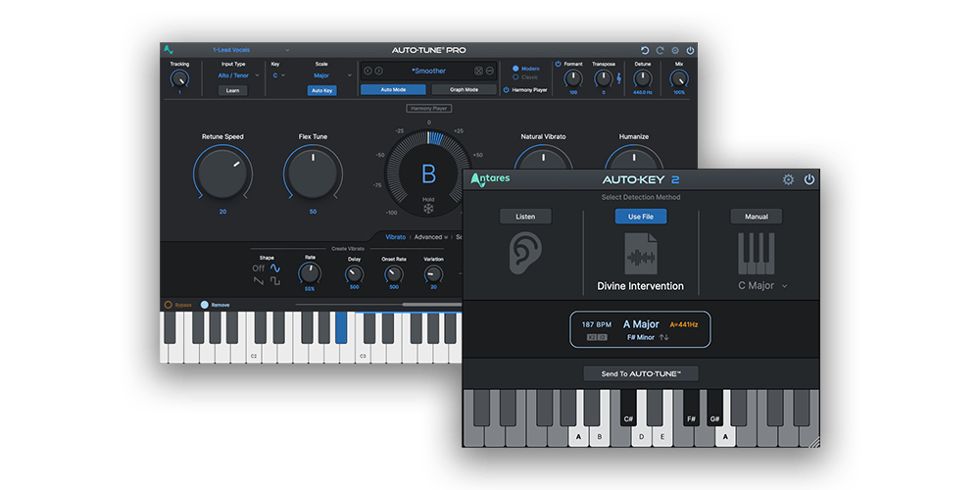Click the ear icon under Listen
The image size is (980, 490).
[x=525, y=254]
